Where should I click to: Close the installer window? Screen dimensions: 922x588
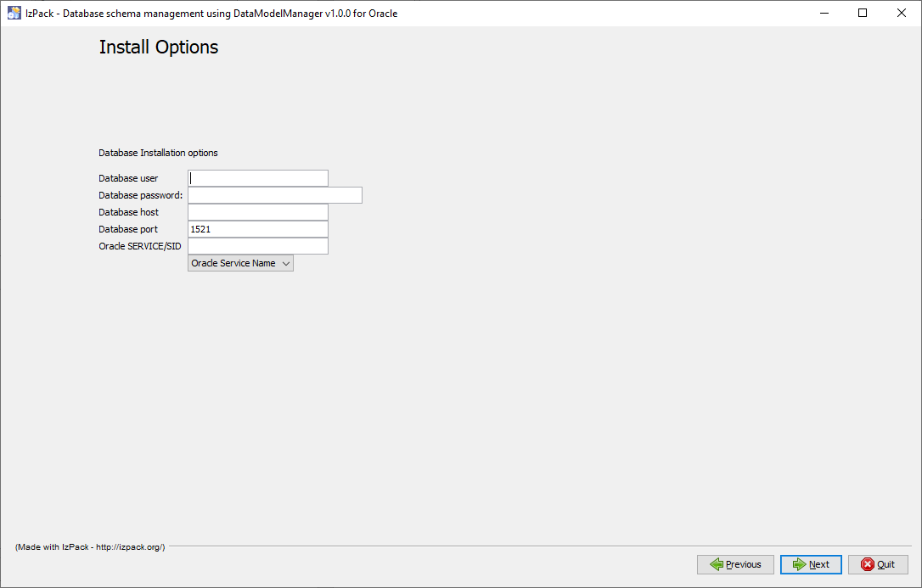tap(902, 13)
